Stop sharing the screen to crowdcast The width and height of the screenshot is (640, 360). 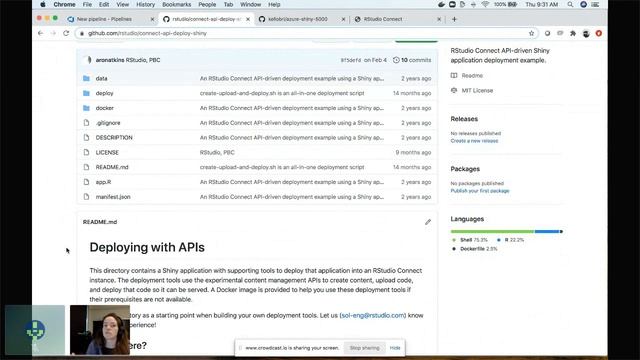pyautogui.click(x=364, y=348)
